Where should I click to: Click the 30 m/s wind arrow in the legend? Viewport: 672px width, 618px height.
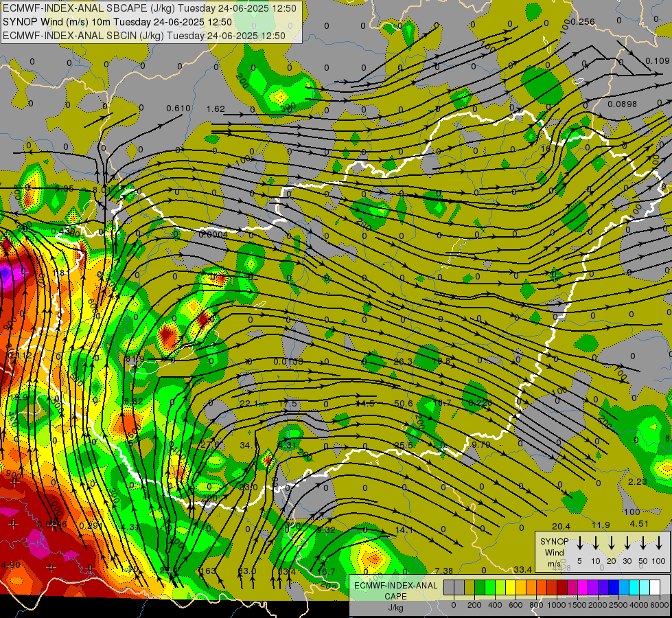pos(627,542)
